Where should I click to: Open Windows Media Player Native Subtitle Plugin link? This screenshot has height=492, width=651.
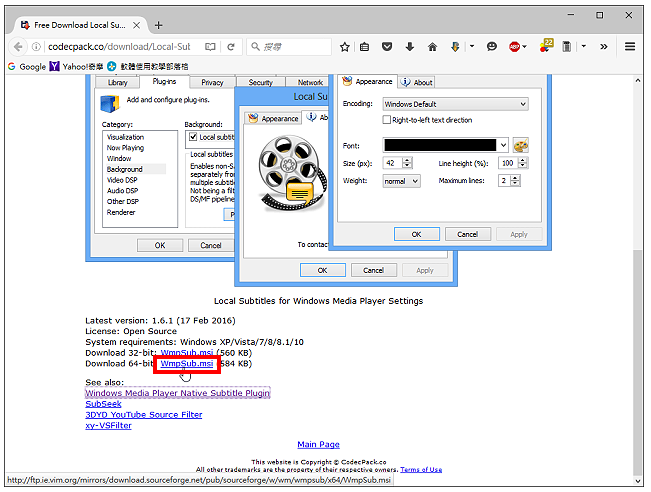pos(178,393)
